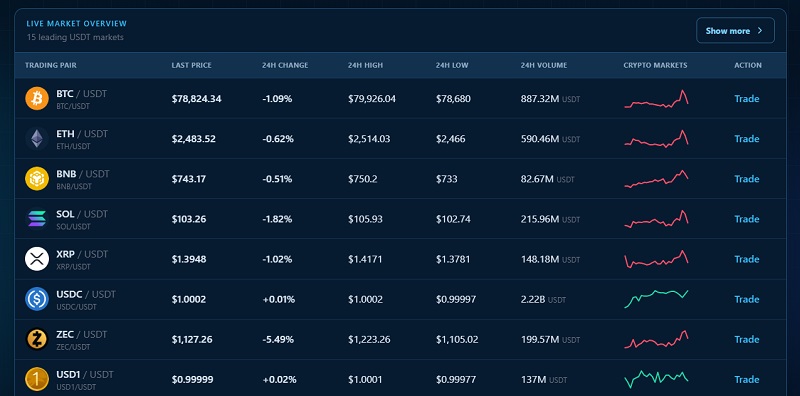Image resolution: width=800 pixels, height=396 pixels.
Task: Click the USDC / USDT pair name
Action: tap(86, 294)
